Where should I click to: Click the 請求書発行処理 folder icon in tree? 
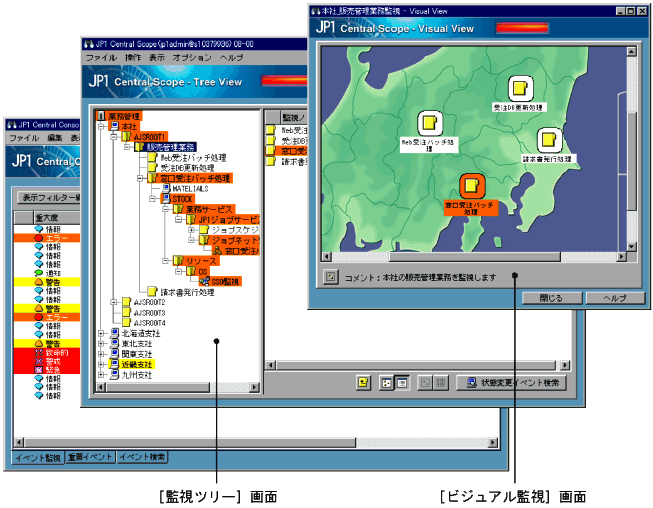click(x=153, y=291)
